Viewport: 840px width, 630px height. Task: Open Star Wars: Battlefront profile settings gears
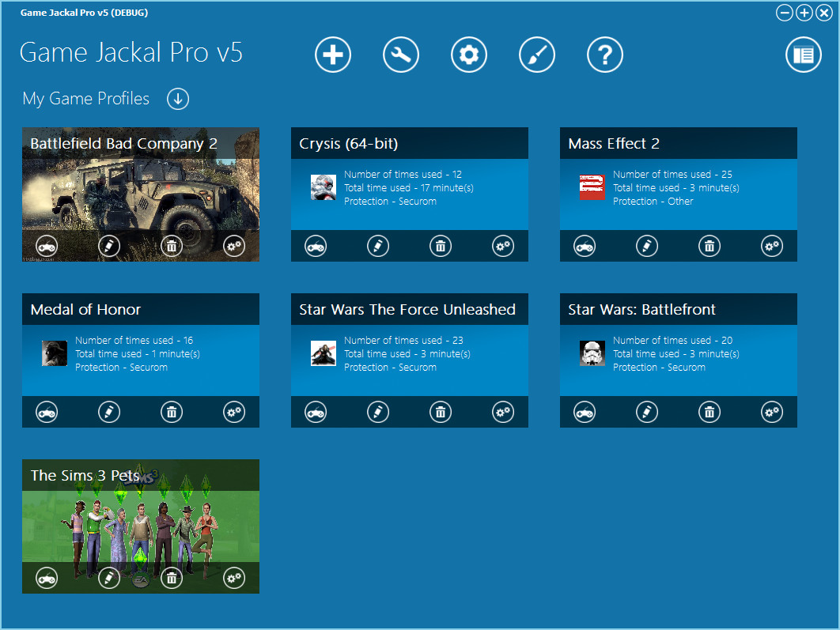coord(772,412)
